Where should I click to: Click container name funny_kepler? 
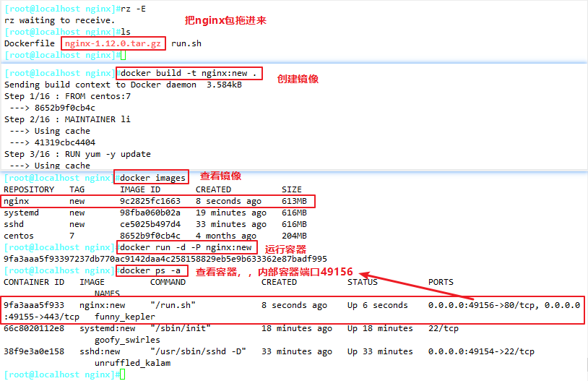click(x=125, y=317)
